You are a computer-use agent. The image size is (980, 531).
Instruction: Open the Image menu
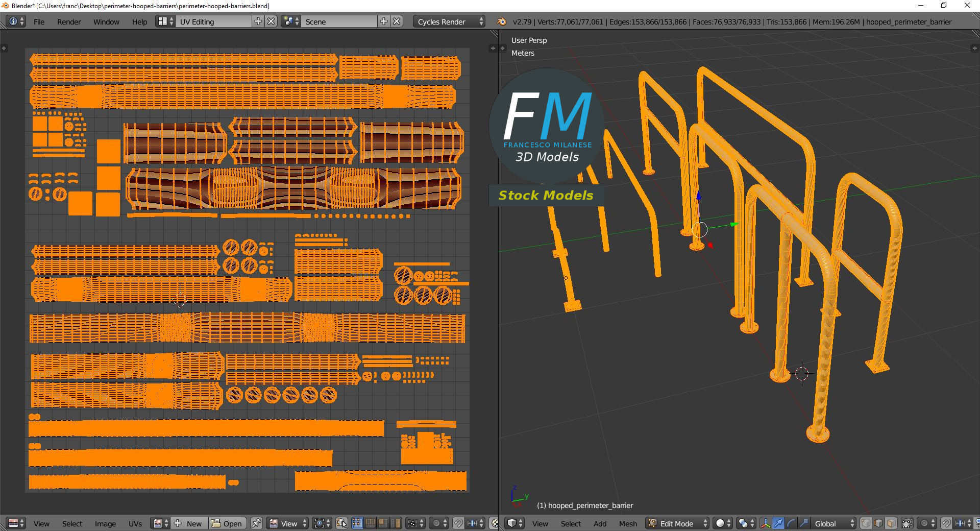pyautogui.click(x=105, y=523)
